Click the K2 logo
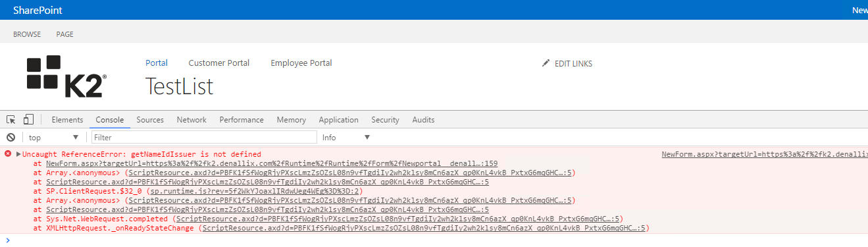 pyautogui.click(x=66, y=76)
